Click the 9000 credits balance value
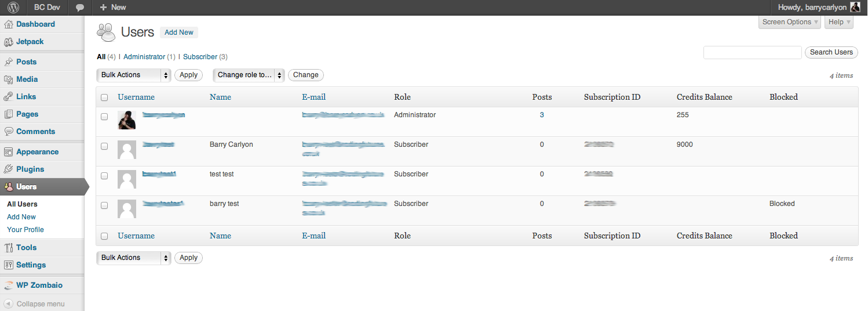The image size is (868, 311). [685, 144]
